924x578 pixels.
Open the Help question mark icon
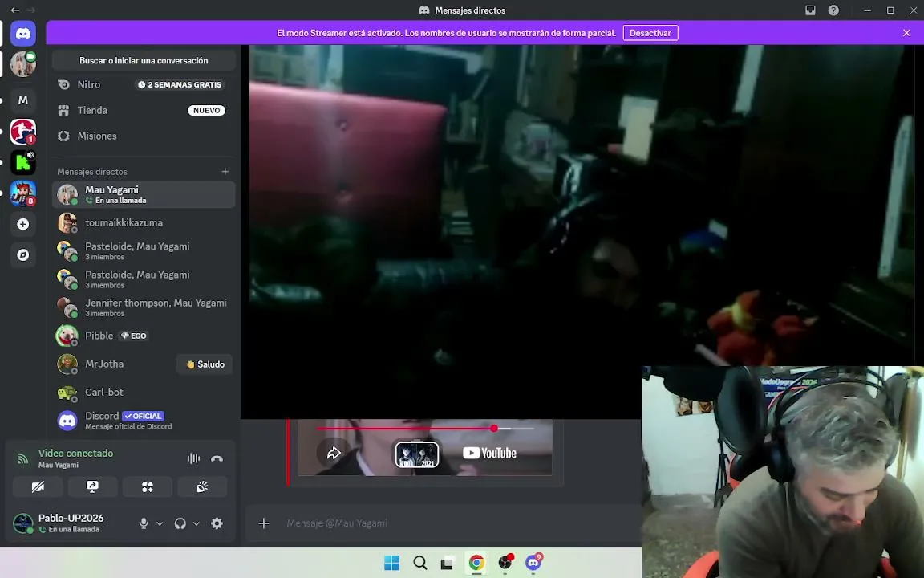[833, 10]
